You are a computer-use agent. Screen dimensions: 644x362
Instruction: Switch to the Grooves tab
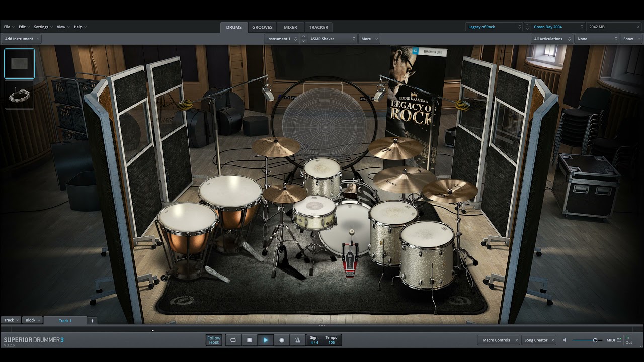point(262,27)
